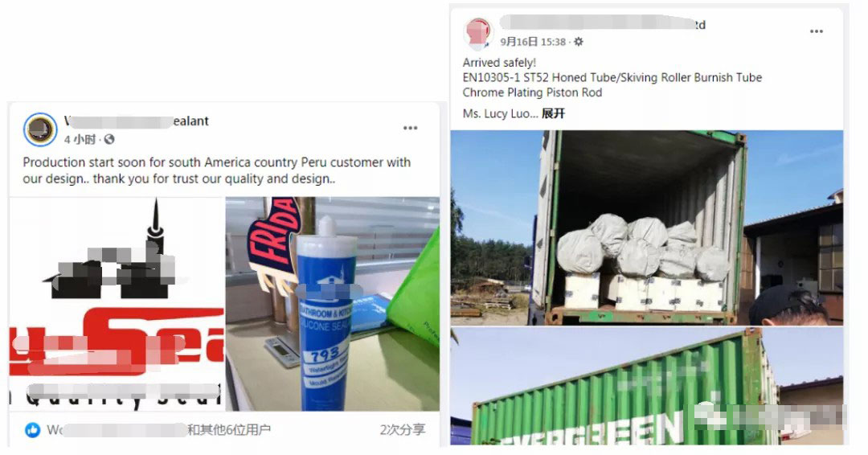Open the profile avatar of tube post

click(x=479, y=32)
